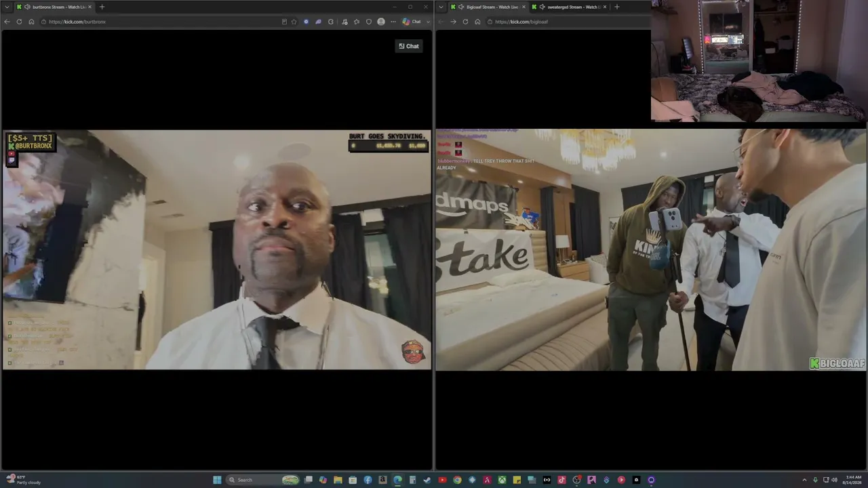
Task: Close the sweatergxd Stream tab
Action: pos(604,7)
